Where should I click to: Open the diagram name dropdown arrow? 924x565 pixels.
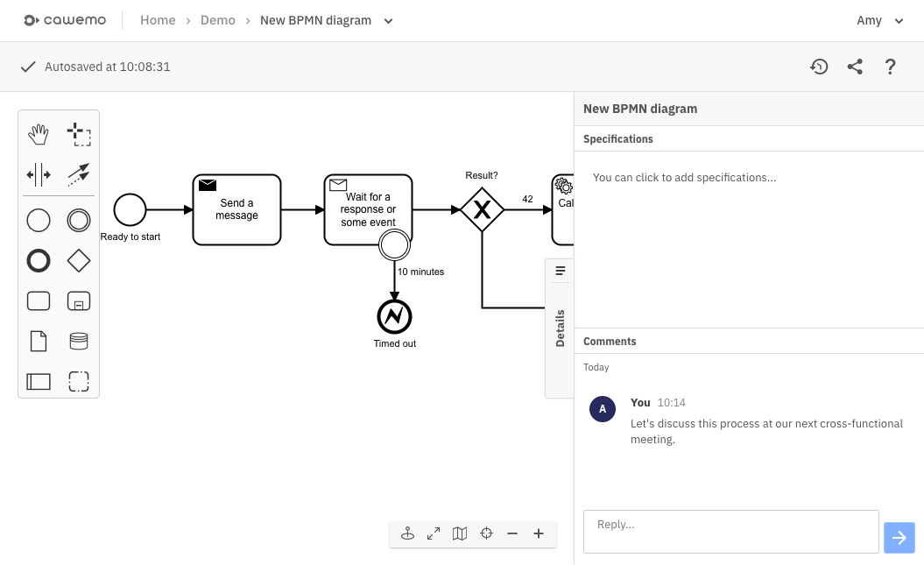point(389,21)
